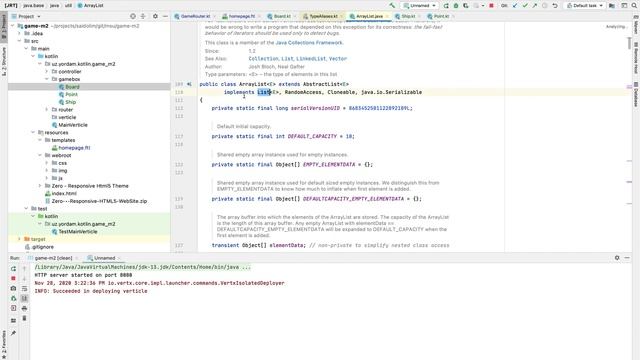
Task: Stop the process in the Run panel
Action: 13,278
